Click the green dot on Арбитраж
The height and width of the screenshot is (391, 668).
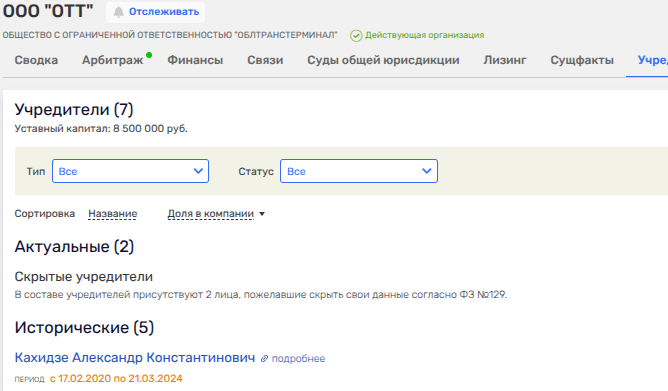pyautogui.click(x=149, y=55)
